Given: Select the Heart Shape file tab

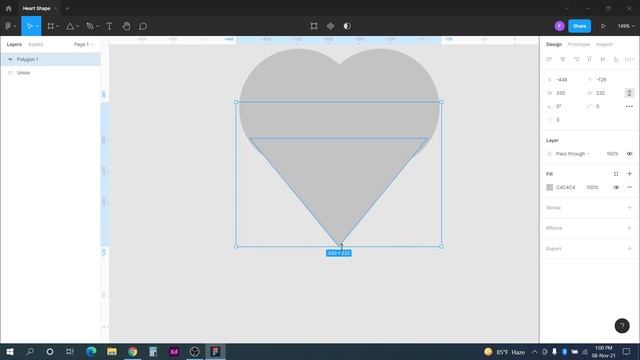Looking at the screenshot, I should 36,8.
